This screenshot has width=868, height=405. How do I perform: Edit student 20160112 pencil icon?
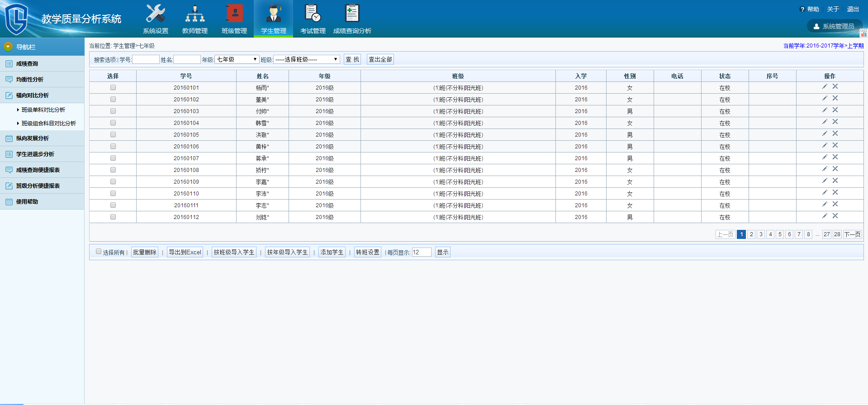tap(825, 216)
